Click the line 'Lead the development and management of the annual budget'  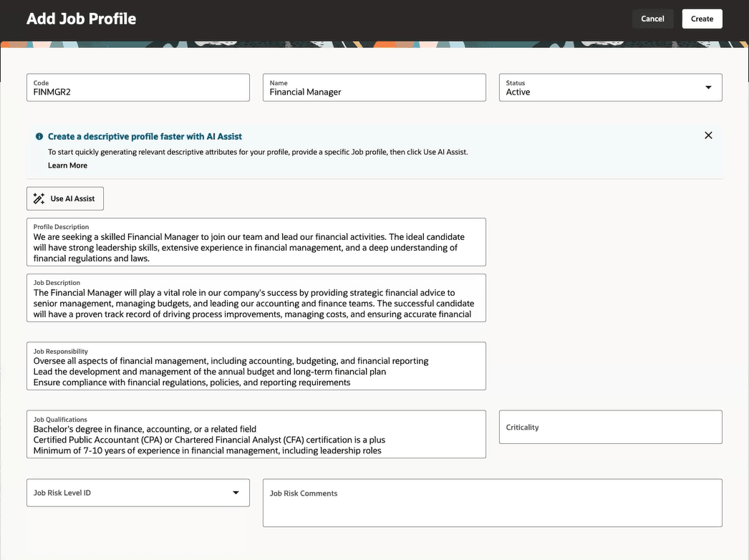210,371
